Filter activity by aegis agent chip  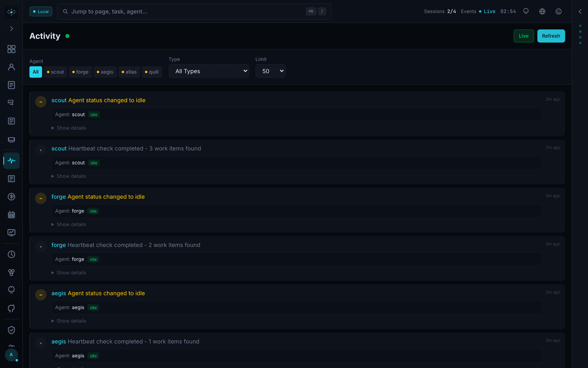click(x=105, y=72)
